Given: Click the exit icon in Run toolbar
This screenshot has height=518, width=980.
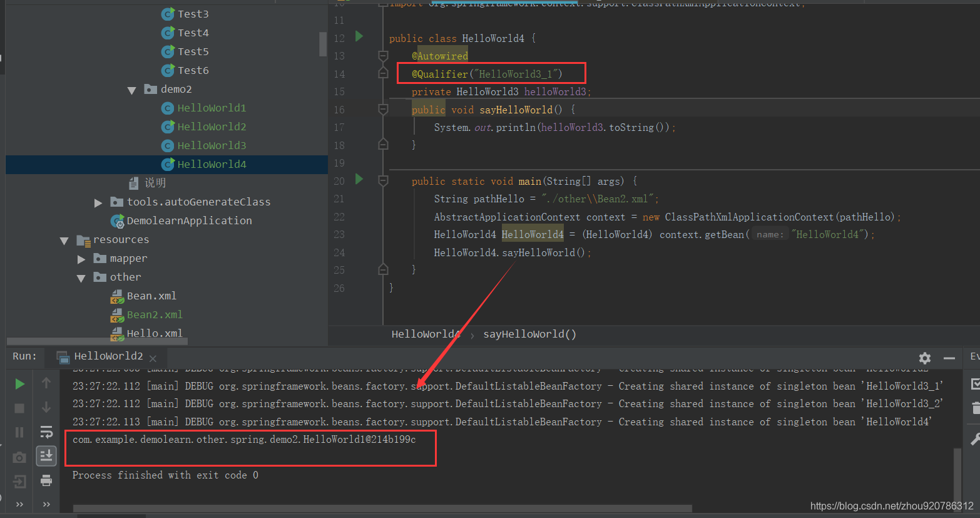Looking at the screenshot, I should tap(19, 481).
